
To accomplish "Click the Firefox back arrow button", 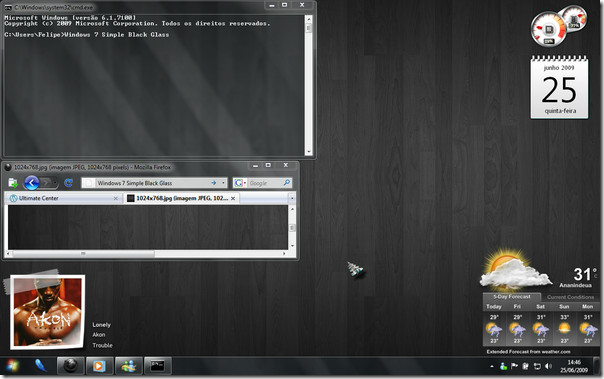I will click(32, 183).
